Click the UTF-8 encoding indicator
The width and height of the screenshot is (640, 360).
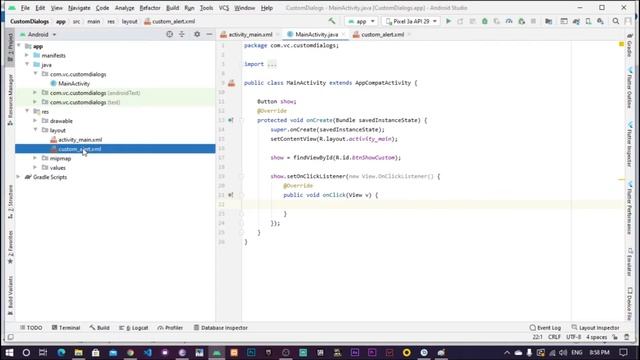coord(573,337)
